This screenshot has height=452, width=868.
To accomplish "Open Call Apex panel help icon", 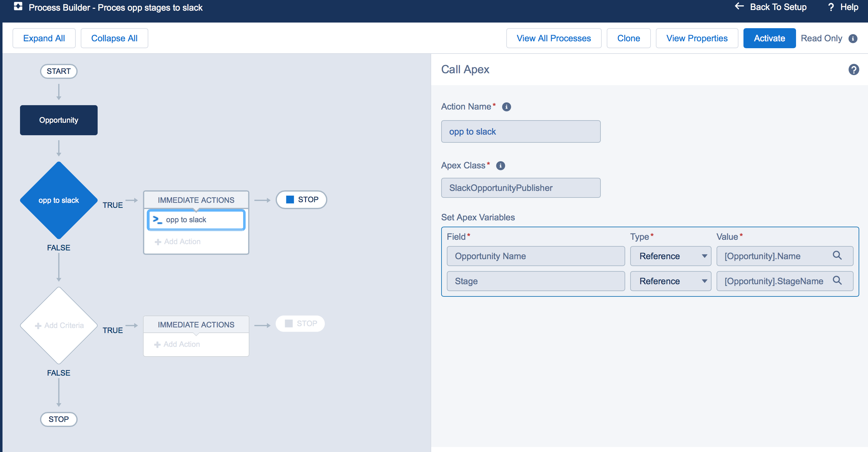I will coord(853,70).
